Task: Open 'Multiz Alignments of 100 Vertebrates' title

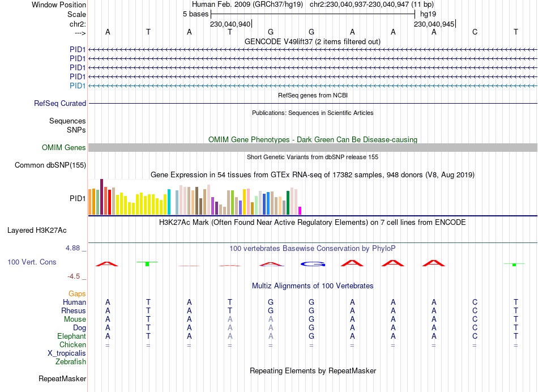Action: 313,286
